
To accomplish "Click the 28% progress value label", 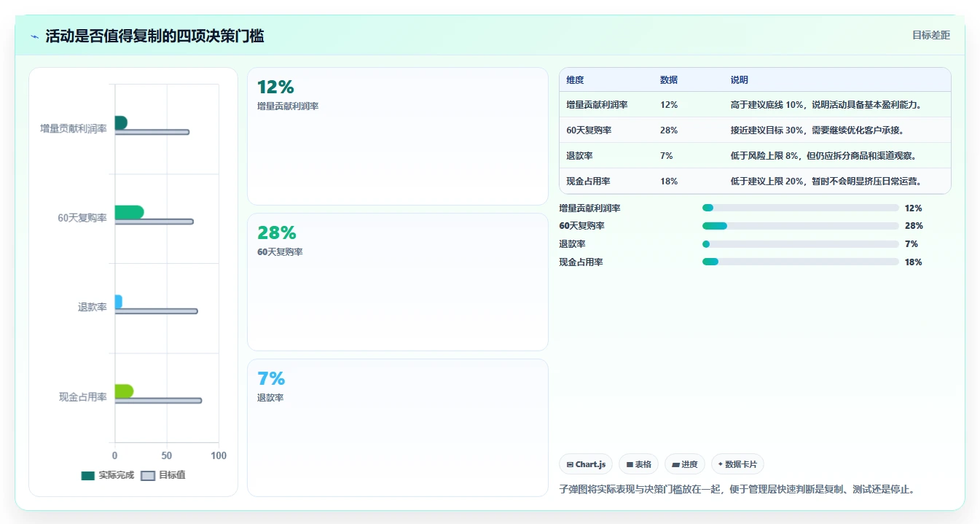I will tap(914, 226).
